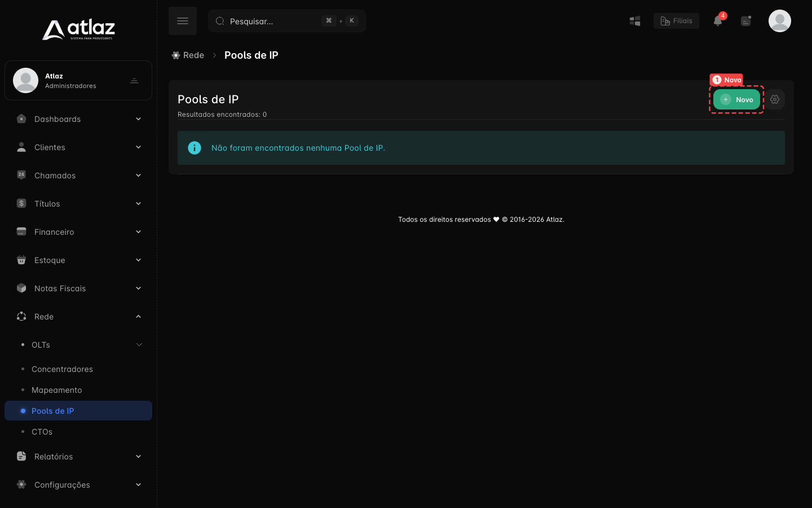
Task: Click the Títulos dollar icon
Action: tap(21, 203)
